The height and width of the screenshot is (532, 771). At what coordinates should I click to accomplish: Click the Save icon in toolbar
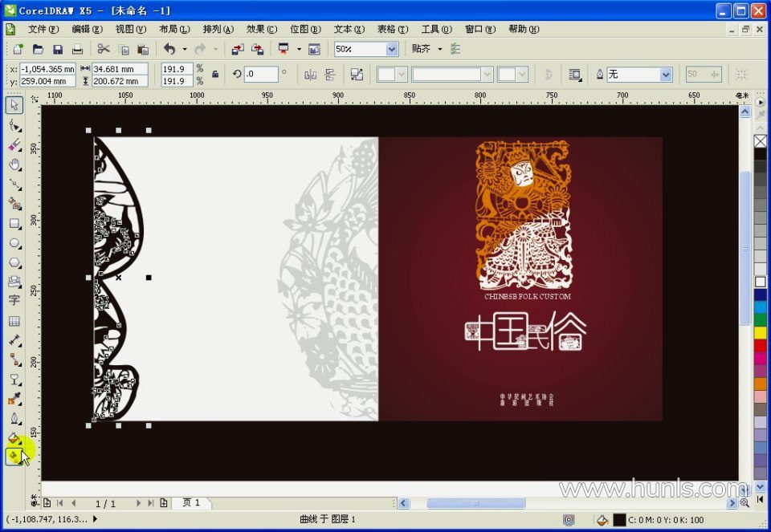[x=58, y=49]
